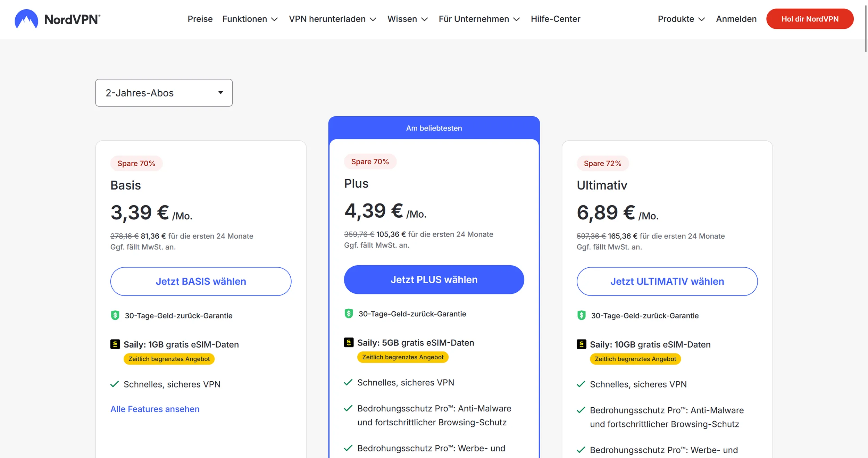Click the struck-through 597,36 € price
Screen dimensions: 868x458
(x=591, y=236)
